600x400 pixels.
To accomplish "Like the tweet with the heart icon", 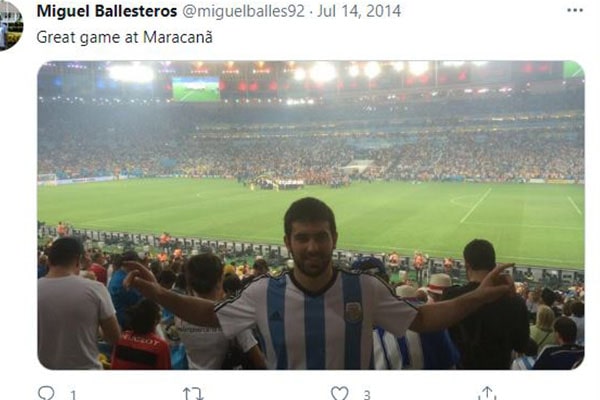I will (339, 393).
